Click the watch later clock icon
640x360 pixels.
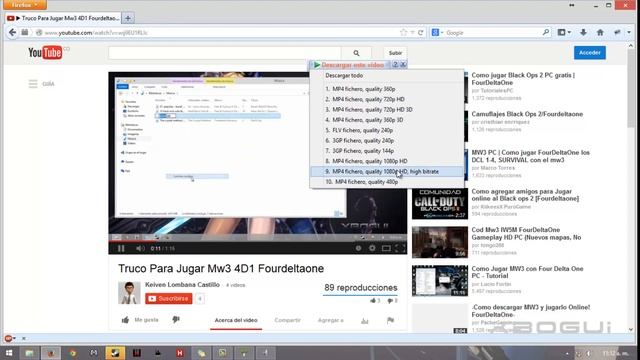tap(358, 248)
